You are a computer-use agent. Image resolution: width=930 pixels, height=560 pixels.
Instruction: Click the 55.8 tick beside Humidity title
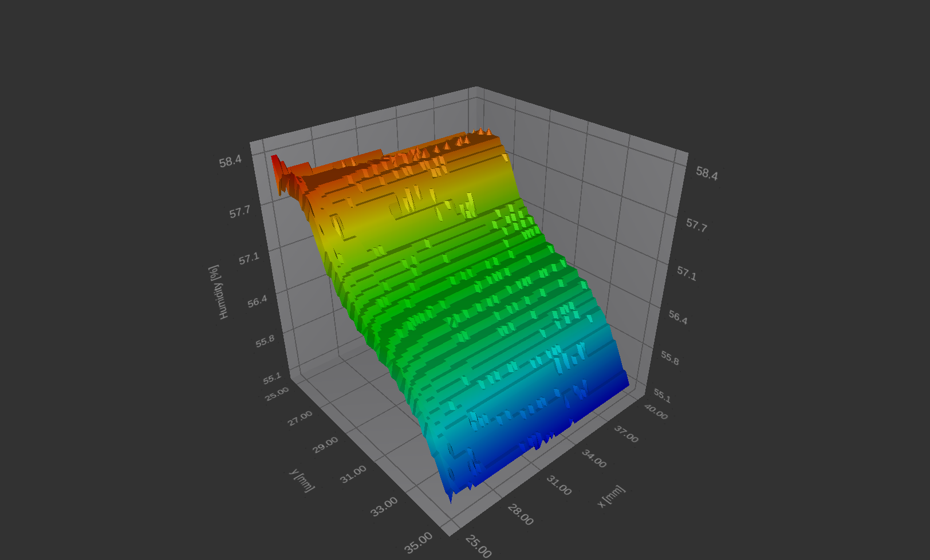(x=265, y=341)
